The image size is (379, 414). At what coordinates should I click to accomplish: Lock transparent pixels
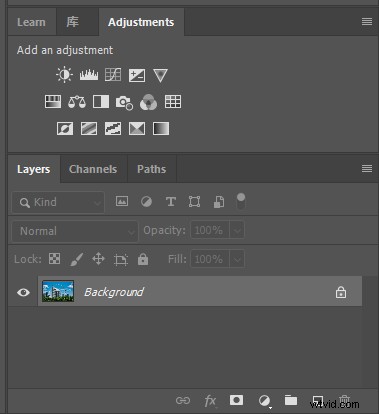(x=54, y=259)
